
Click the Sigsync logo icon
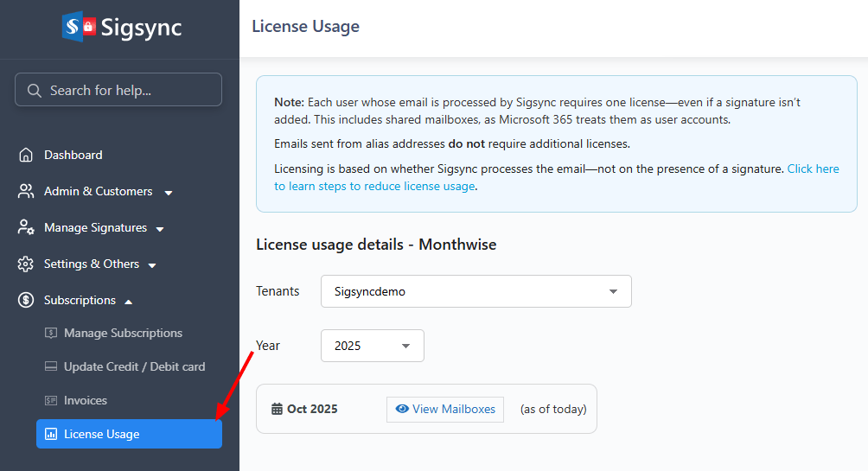tap(79, 26)
